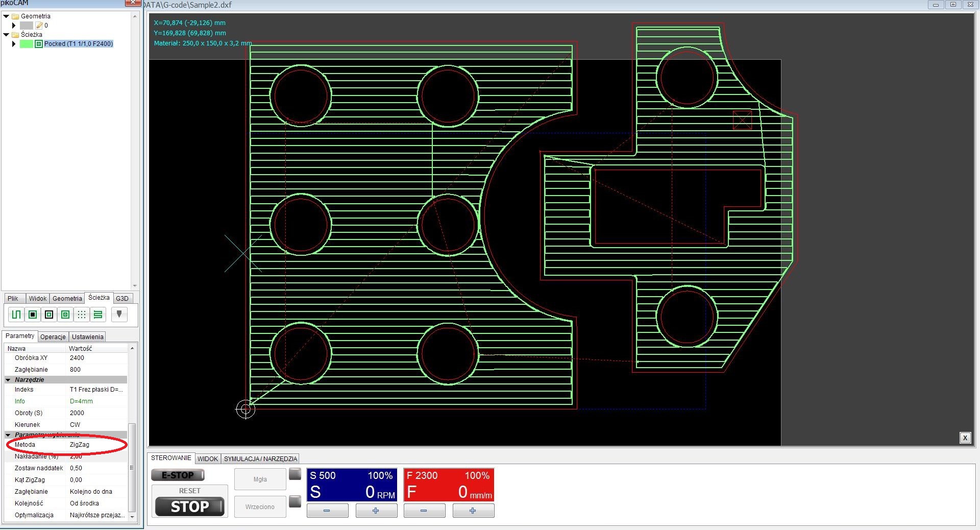
Task: Click the pocket icon beside Pocked operation
Action: (x=39, y=44)
